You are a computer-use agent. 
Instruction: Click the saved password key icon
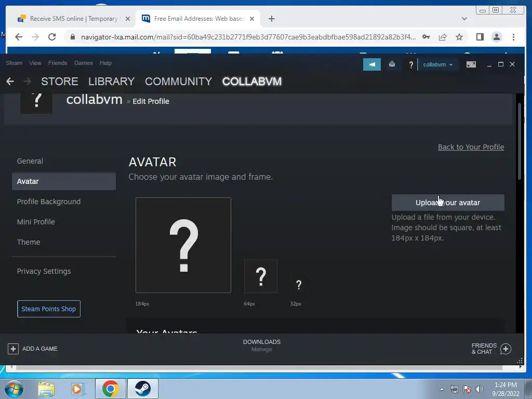[426, 37]
